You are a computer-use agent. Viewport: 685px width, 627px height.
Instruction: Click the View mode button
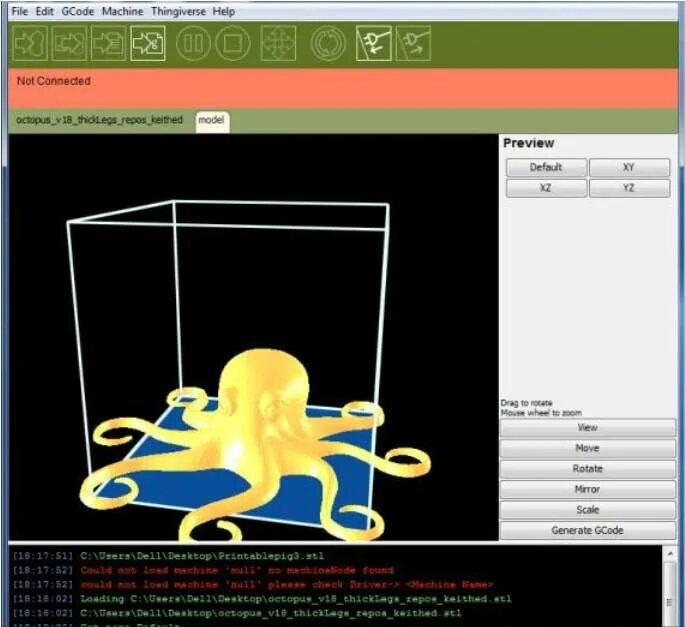coord(588,428)
